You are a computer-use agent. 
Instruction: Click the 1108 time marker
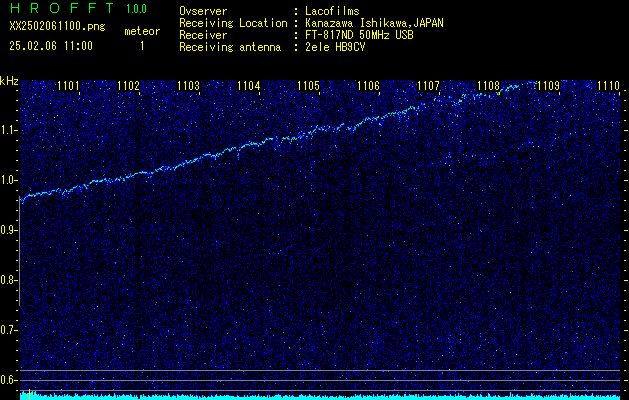pyautogui.click(x=489, y=85)
